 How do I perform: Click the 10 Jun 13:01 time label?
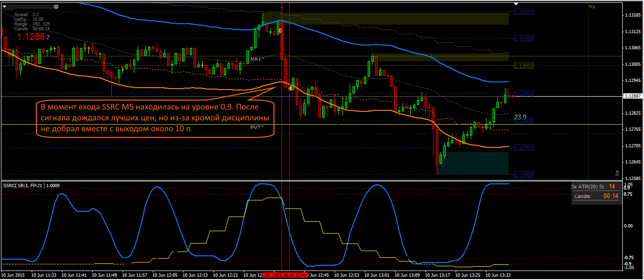(x=377, y=275)
